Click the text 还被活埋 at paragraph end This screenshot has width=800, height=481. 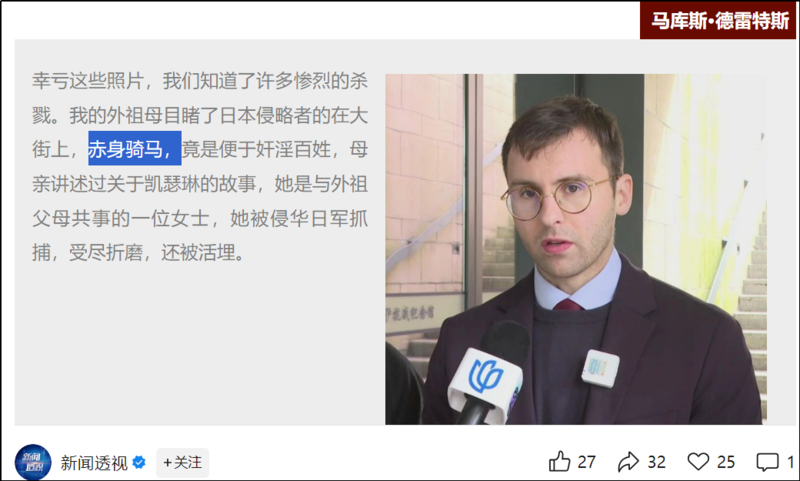pyautogui.click(x=198, y=252)
